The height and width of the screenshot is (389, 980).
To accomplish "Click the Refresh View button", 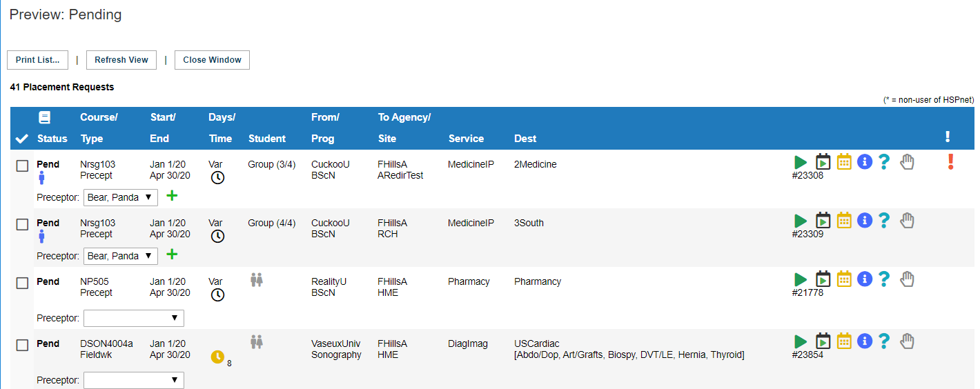I will click(121, 60).
